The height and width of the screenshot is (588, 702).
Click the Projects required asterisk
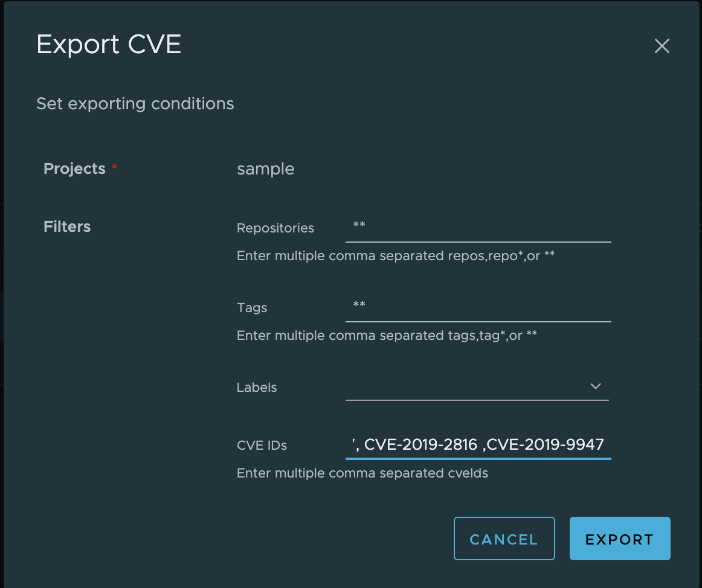(x=114, y=166)
